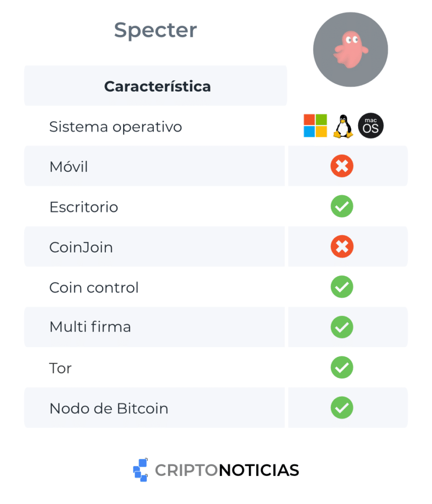Click the Multi firma row label
Image resolution: width=432 pixels, height=504 pixels.
(90, 327)
